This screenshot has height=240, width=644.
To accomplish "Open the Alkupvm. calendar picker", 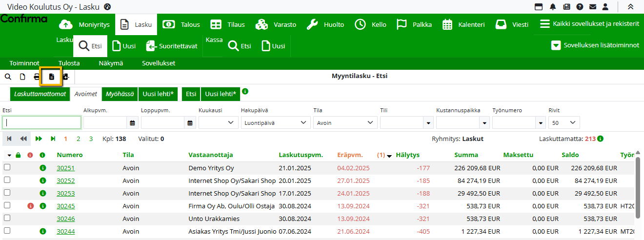I will tap(132, 123).
